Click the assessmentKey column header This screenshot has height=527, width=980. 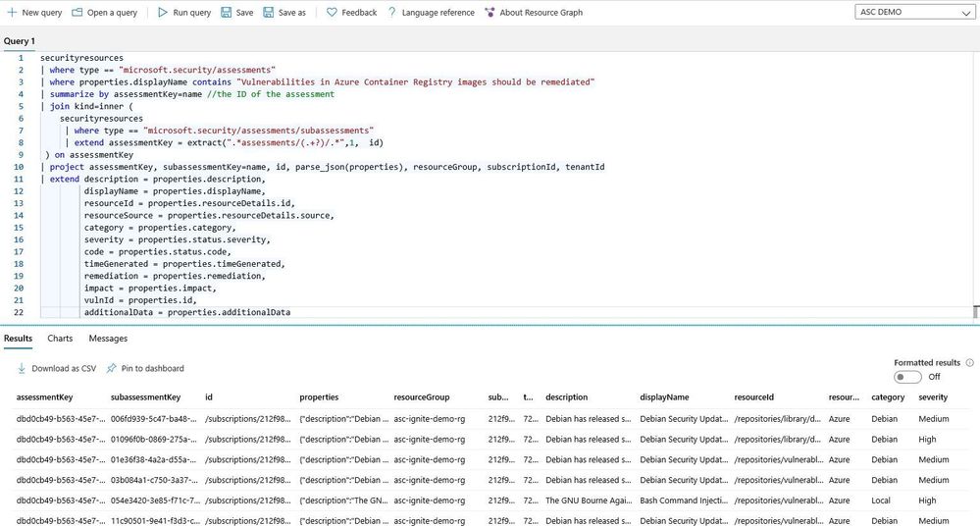44,397
